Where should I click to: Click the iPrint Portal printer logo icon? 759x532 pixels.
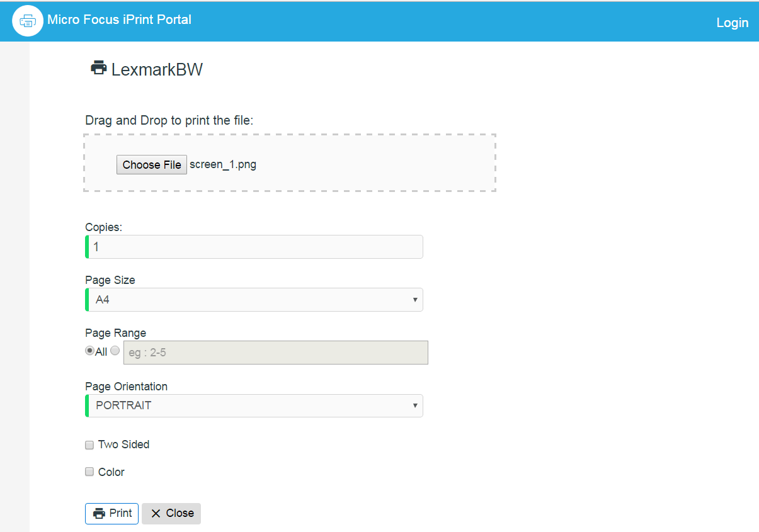(28, 21)
